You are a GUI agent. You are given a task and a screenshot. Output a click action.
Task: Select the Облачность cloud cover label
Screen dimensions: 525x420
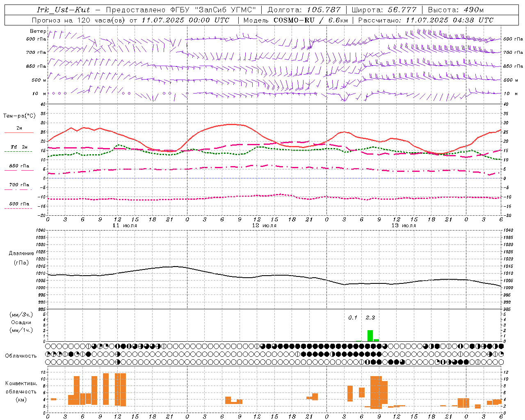click(21, 356)
